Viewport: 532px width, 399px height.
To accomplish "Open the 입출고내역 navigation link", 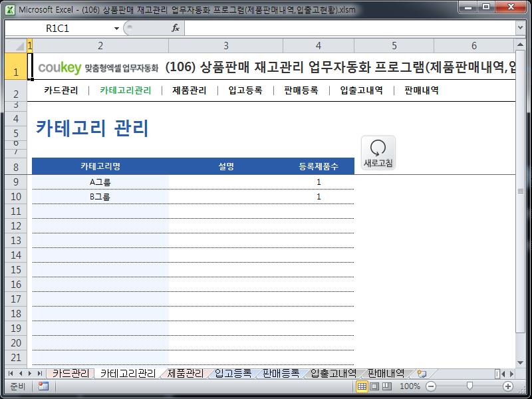I will click(362, 90).
